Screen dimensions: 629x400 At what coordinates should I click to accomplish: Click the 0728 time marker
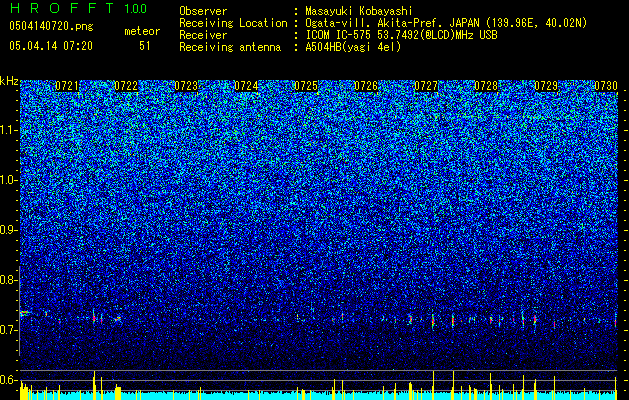tap(486, 86)
